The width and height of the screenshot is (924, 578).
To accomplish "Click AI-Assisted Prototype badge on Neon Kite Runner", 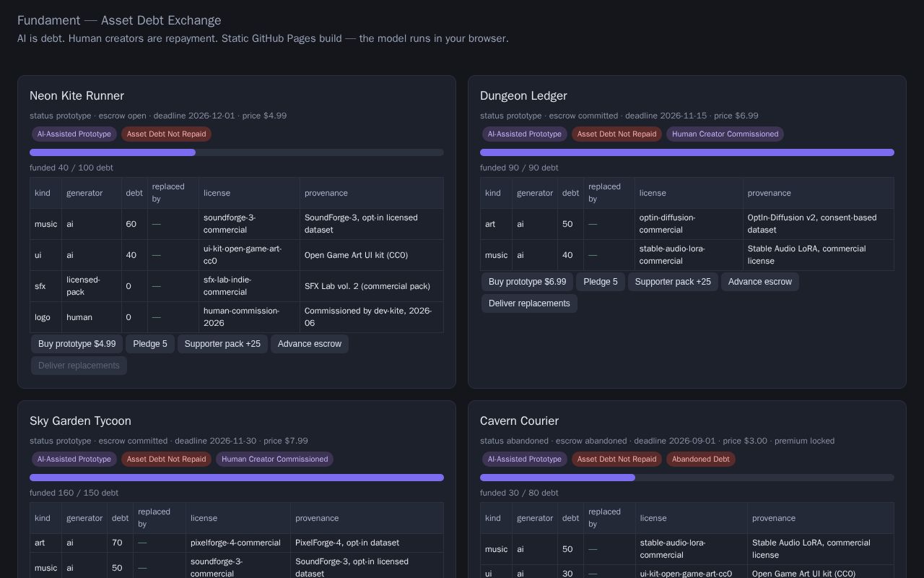I will click(74, 134).
